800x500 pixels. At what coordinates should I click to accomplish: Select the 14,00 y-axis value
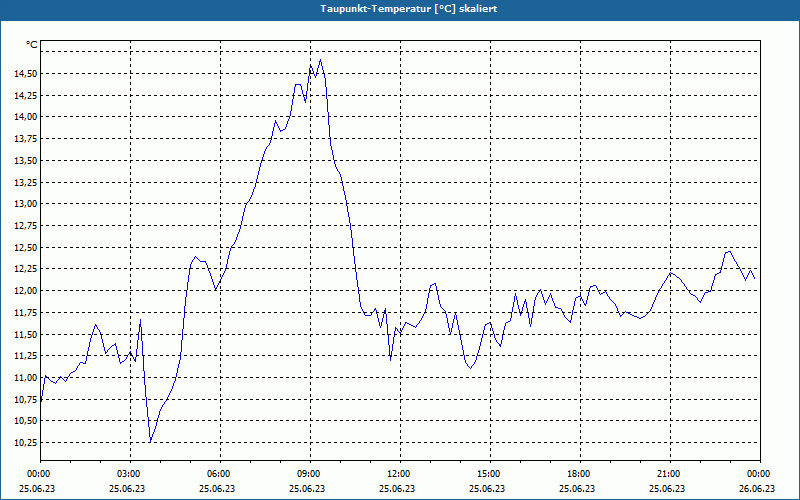click(x=26, y=117)
